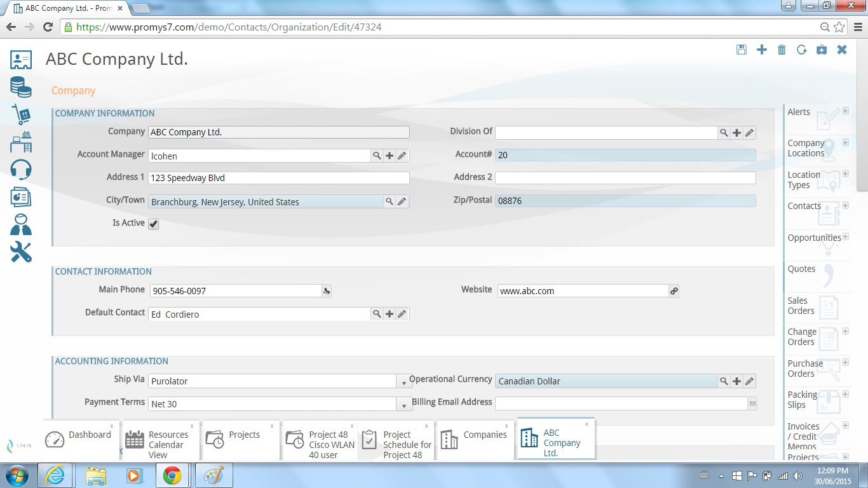Close the form with the X icon
Image resolution: width=868 pixels, height=488 pixels.
pyautogui.click(x=842, y=50)
